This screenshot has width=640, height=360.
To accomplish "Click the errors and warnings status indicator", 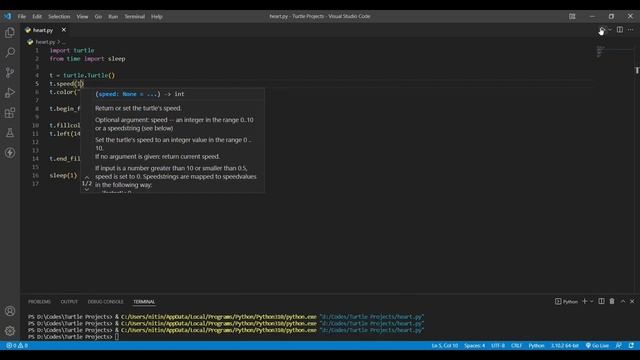I will click(x=17, y=345).
